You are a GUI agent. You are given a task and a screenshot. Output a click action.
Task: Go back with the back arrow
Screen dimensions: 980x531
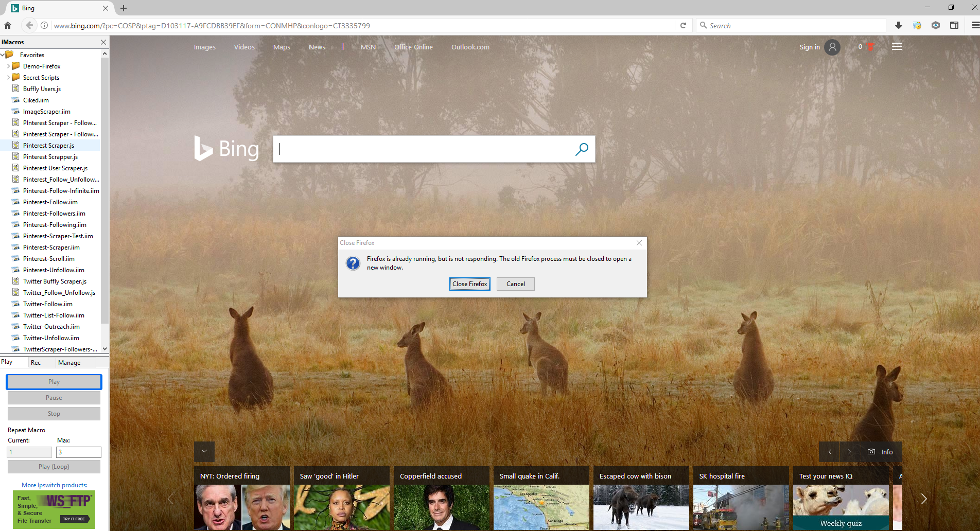pos(29,25)
